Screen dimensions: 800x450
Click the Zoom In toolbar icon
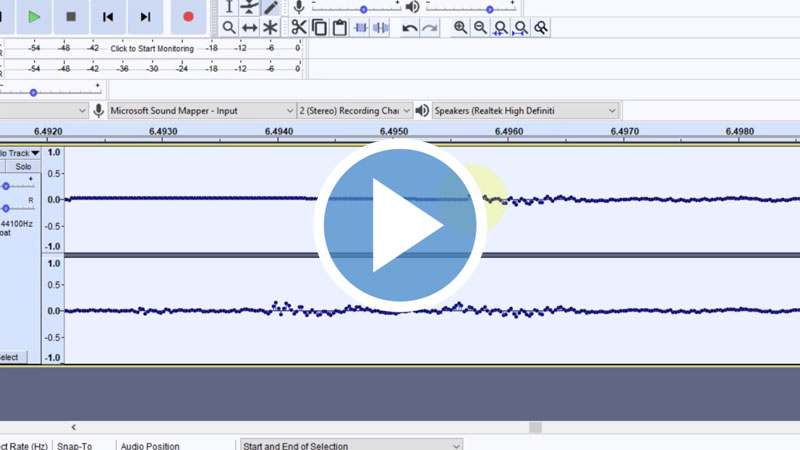point(460,28)
